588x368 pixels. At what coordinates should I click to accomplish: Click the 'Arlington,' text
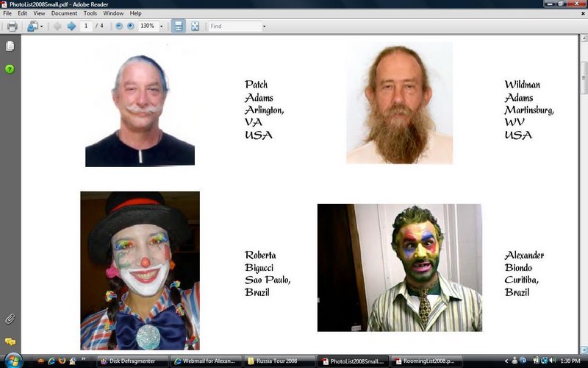(x=265, y=110)
